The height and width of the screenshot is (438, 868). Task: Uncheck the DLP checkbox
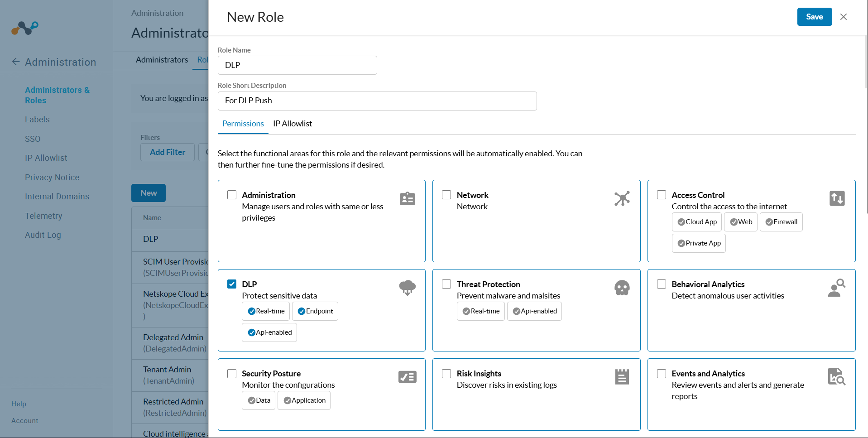pos(232,284)
